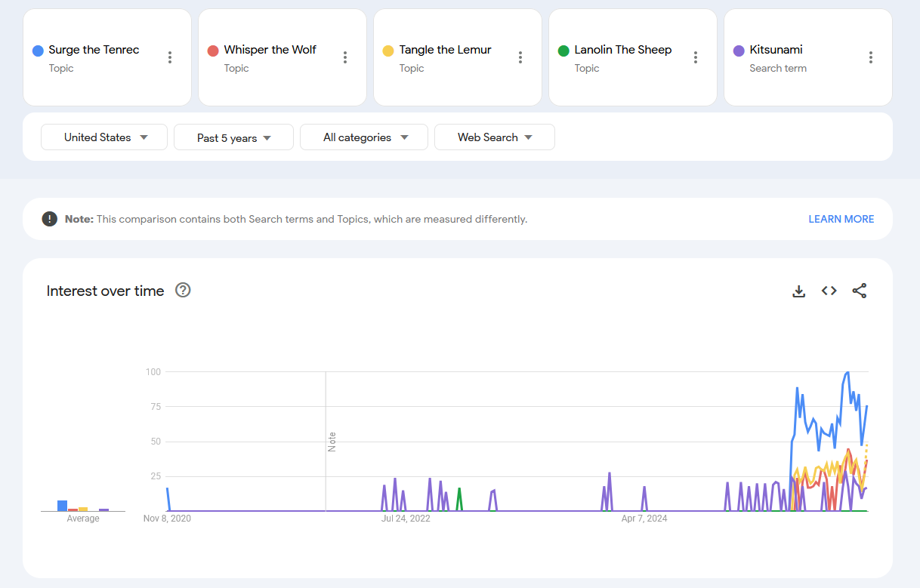This screenshot has height=588, width=920.
Task: Open options menu for Tangle the Lemur
Action: click(x=520, y=57)
